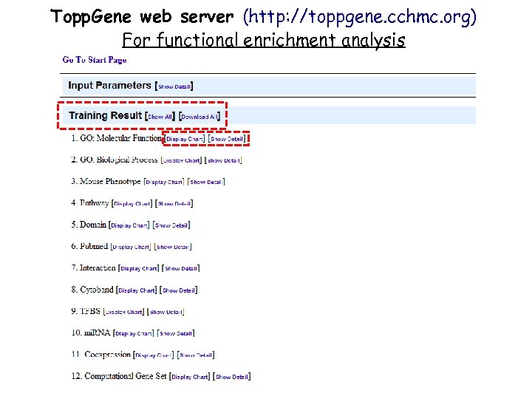The height and width of the screenshot is (399, 532).
Task: Click the 'Input Parameters' heading text
Action: coord(109,86)
